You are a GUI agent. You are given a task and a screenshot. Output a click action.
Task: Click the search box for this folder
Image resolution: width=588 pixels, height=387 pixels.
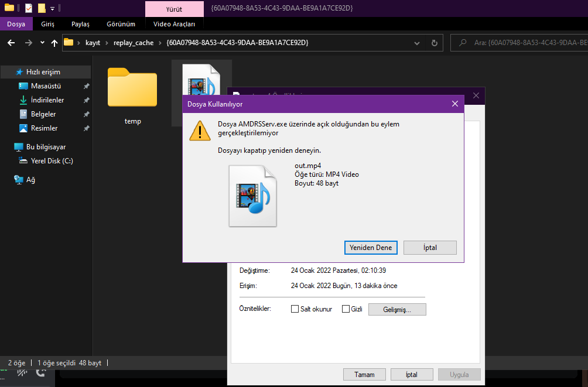pos(519,43)
